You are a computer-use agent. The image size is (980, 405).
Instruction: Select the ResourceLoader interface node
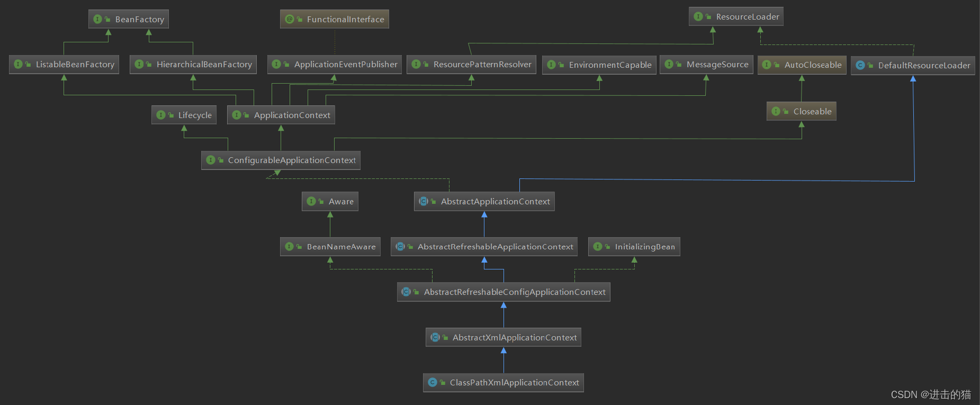coord(736,16)
